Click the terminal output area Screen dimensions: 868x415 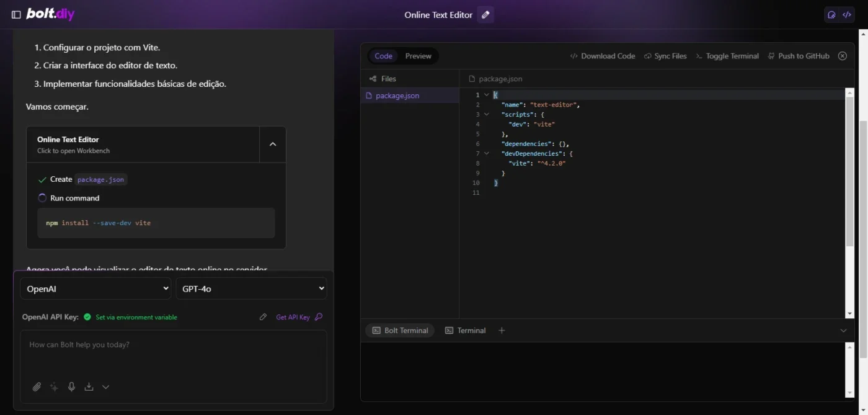[x=603, y=371]
